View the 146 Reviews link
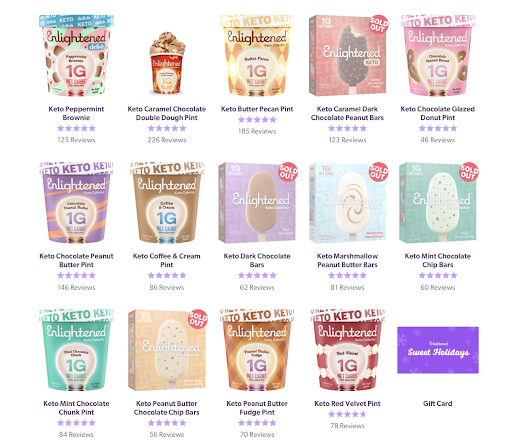 (76, 287)
